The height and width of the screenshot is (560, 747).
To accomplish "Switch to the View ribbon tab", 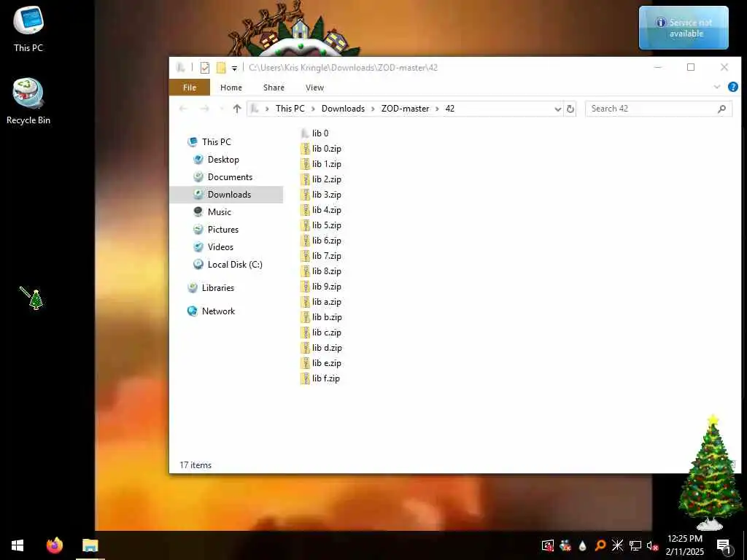I will pyautogui.click(x=314, y=87).
